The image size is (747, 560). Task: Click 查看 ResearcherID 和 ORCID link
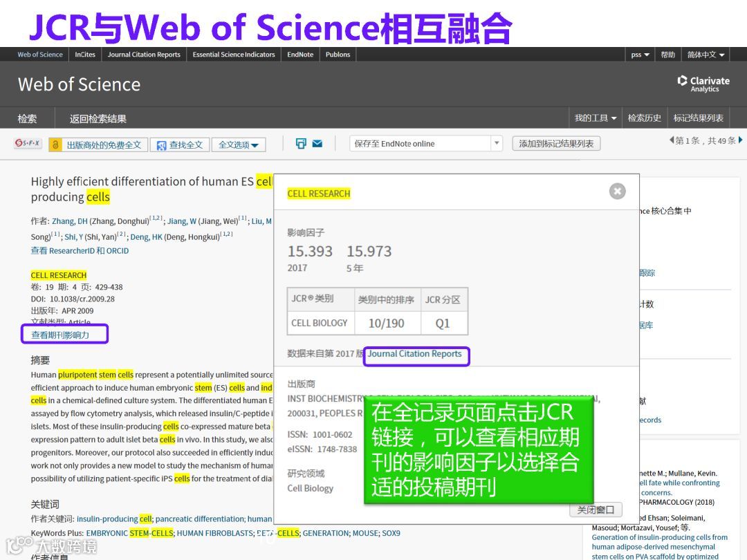tap(80, 250)
